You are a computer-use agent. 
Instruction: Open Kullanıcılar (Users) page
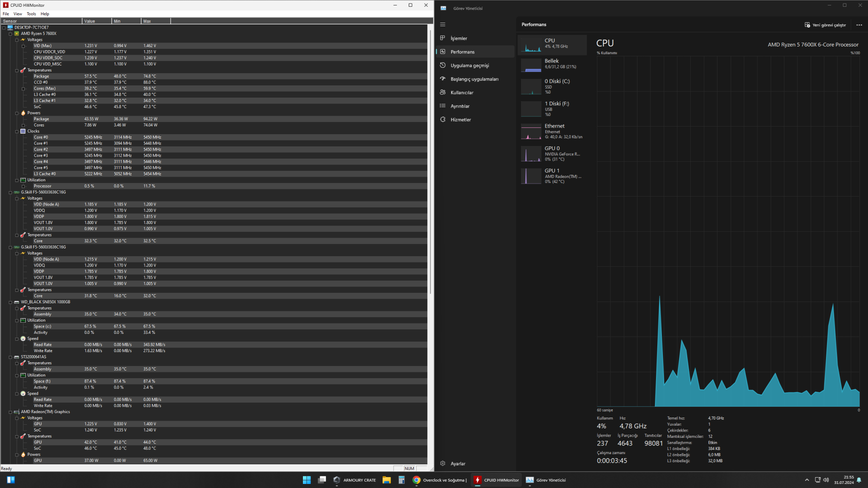click(462, 93)
